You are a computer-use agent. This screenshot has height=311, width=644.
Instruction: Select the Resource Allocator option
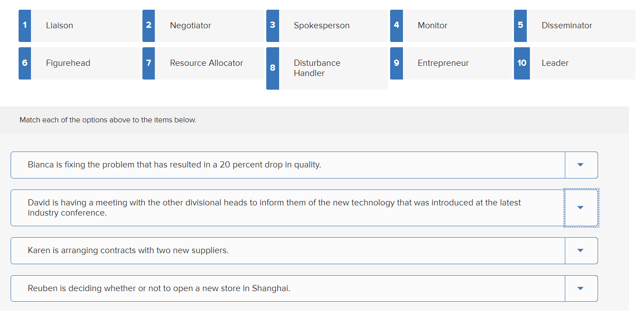[x=203, y=63]
